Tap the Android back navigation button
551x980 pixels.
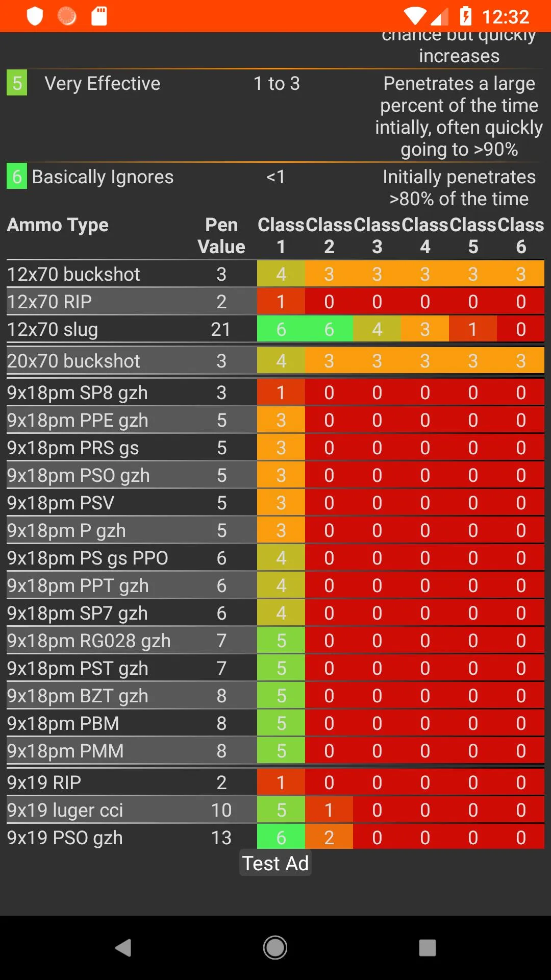123,948
